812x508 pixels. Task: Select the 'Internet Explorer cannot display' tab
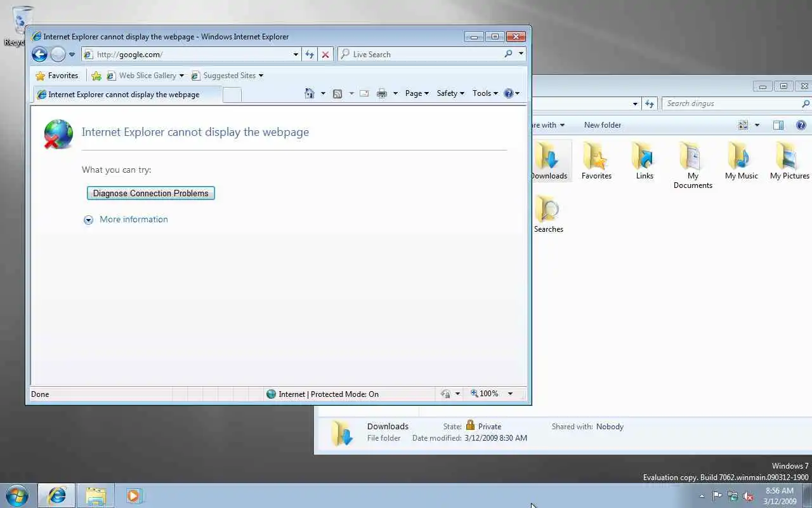point(127,95)
